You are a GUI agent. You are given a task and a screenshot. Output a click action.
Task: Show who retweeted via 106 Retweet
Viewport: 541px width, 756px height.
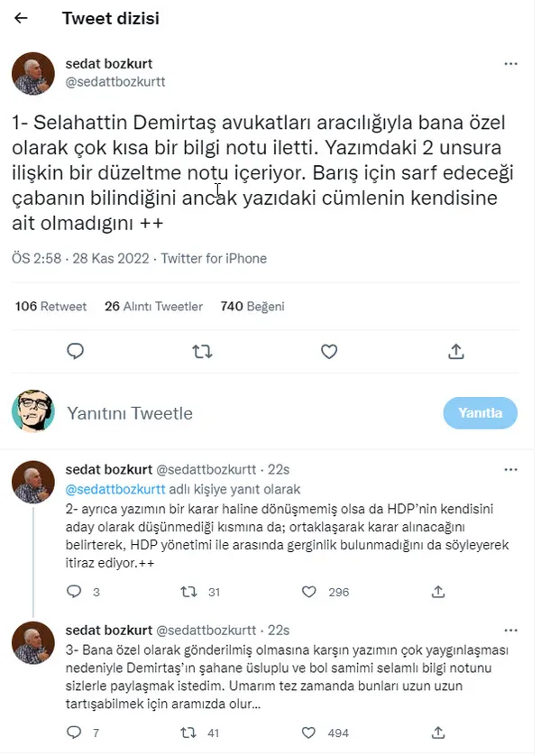[50, 306]
